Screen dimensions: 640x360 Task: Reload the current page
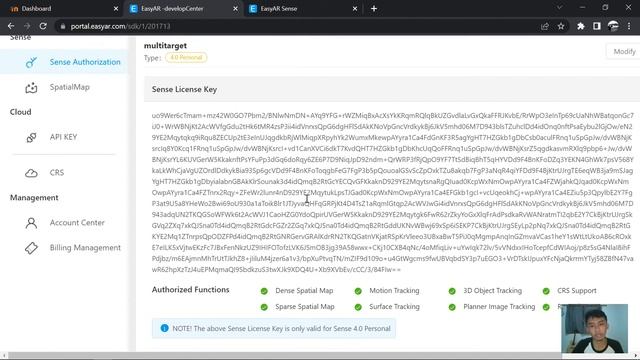coord(43,26)
